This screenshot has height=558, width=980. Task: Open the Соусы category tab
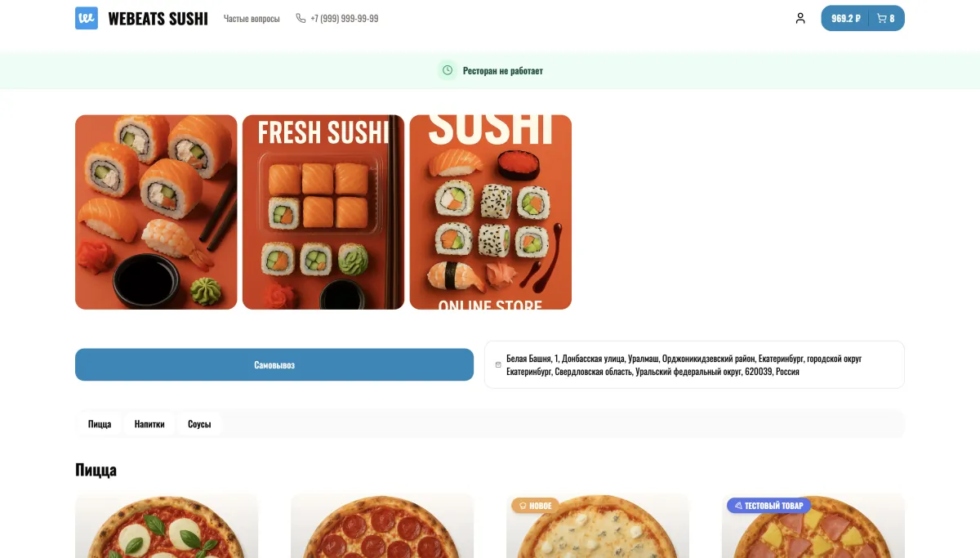[199, 424]
